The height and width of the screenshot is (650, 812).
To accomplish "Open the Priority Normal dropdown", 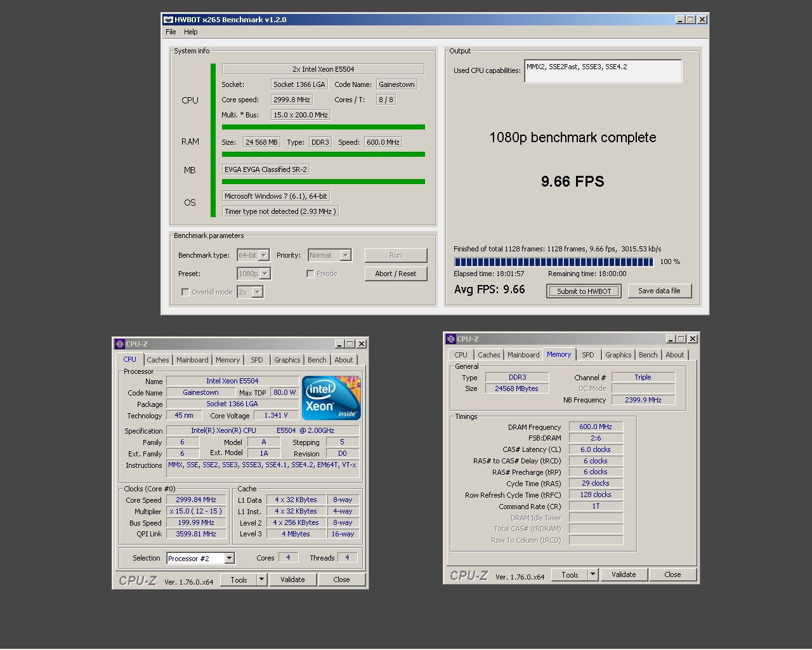I will tap(346, 255).
